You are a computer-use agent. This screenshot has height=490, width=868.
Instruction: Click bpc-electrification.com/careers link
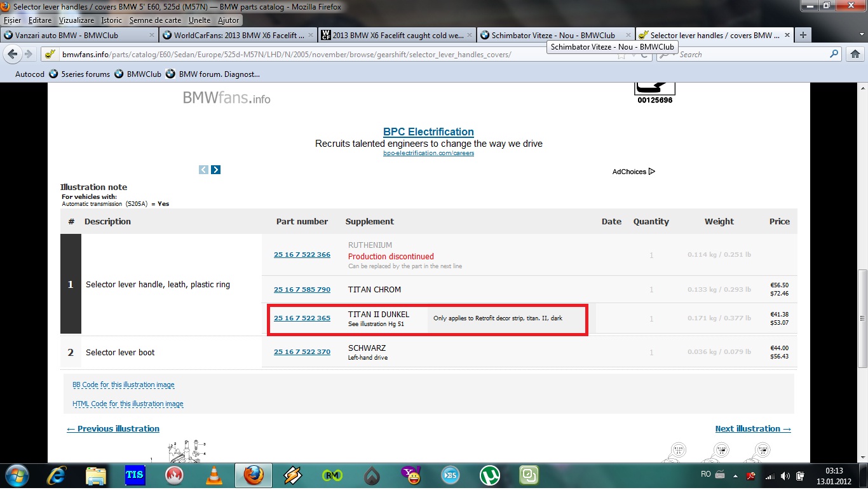point(428,153)
